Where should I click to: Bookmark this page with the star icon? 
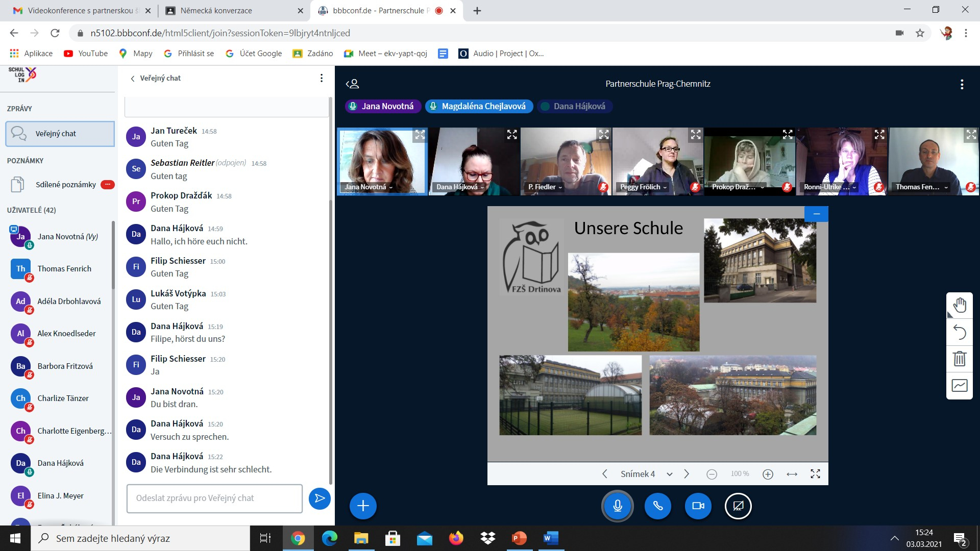click(x=920, y=33)
